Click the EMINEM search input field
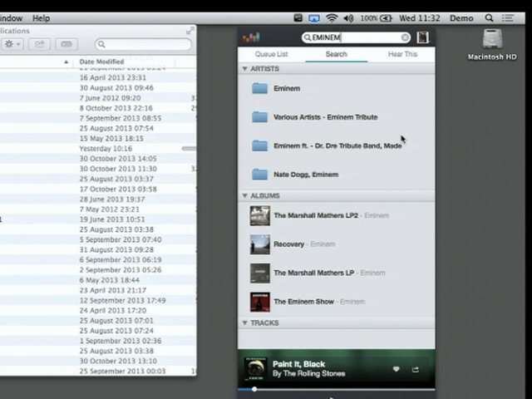This screenshot has width=532, height=399. [356, 37]
